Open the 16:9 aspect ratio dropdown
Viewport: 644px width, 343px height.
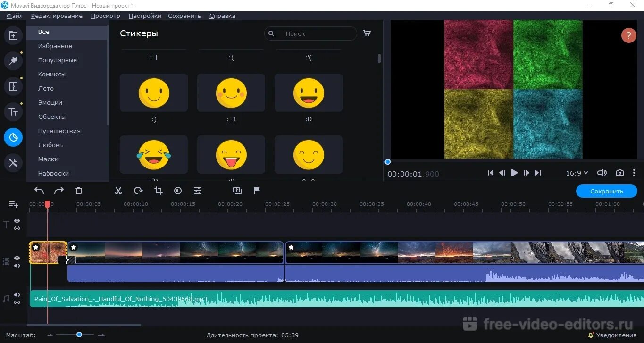pyautogui.click(x=576, y=173)
